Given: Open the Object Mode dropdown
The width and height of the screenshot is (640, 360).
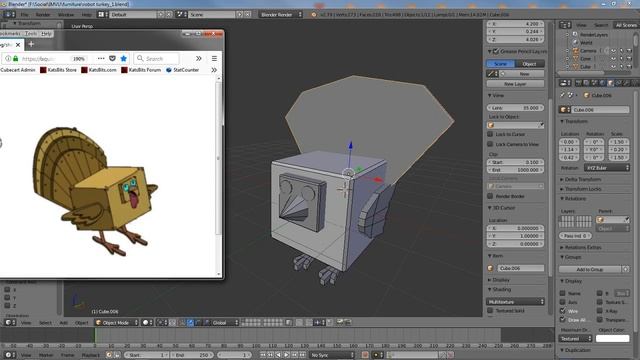Looking at the screenshot, I should point(116,322).
